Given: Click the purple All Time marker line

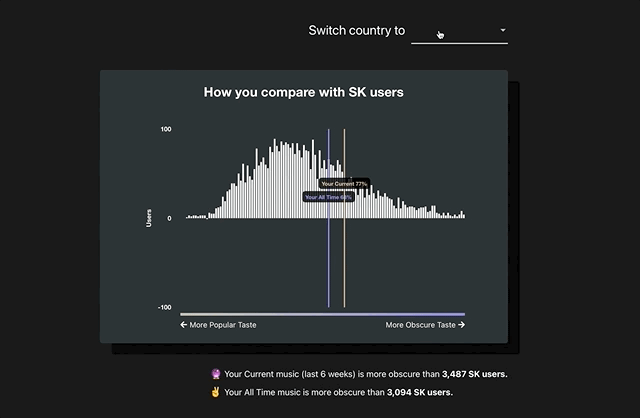Looking at the screenshot, I should 328,260.
